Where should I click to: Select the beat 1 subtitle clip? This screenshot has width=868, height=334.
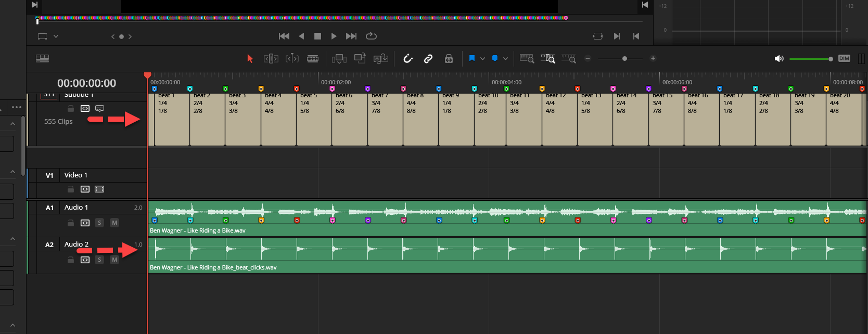pyautogui.click(x=172, y=119)
